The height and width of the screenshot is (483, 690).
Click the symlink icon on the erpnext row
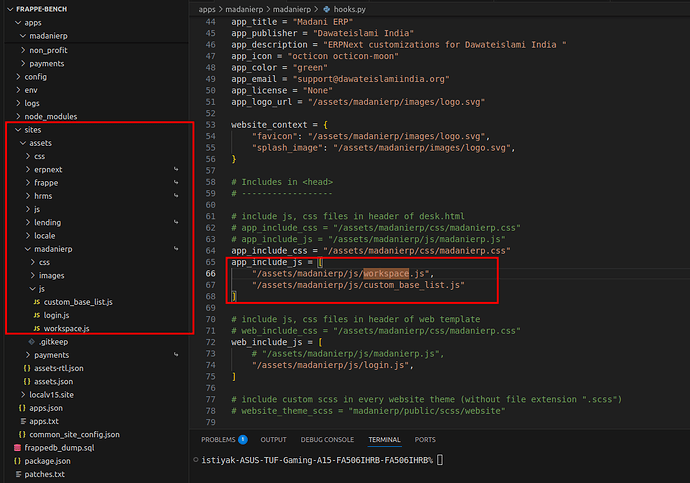coord(176,170)
